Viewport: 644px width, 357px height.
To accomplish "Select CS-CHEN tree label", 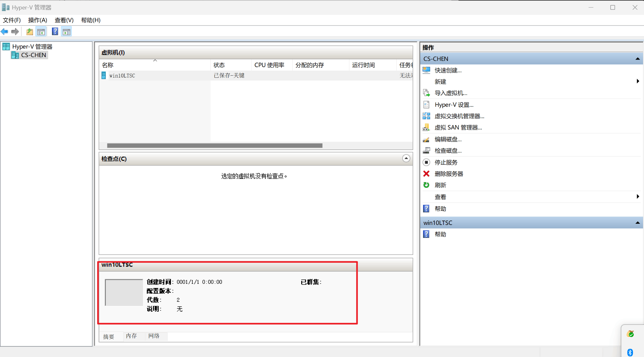I will click(34, 55).
